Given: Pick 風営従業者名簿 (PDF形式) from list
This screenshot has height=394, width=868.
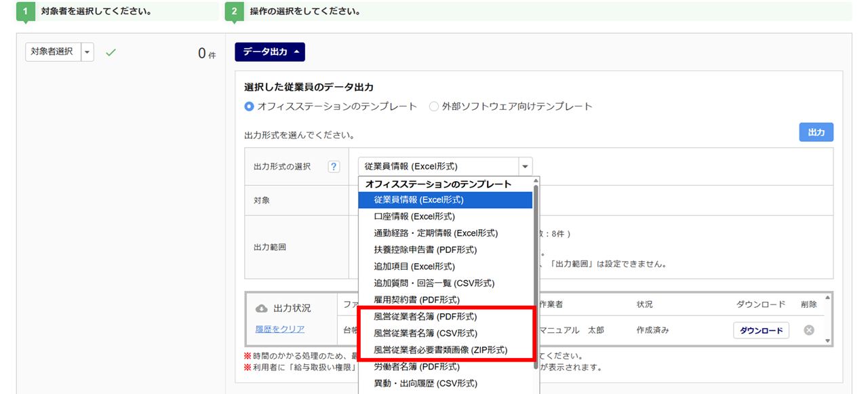Looking at the screenshot, I should [x=425, y=317].
